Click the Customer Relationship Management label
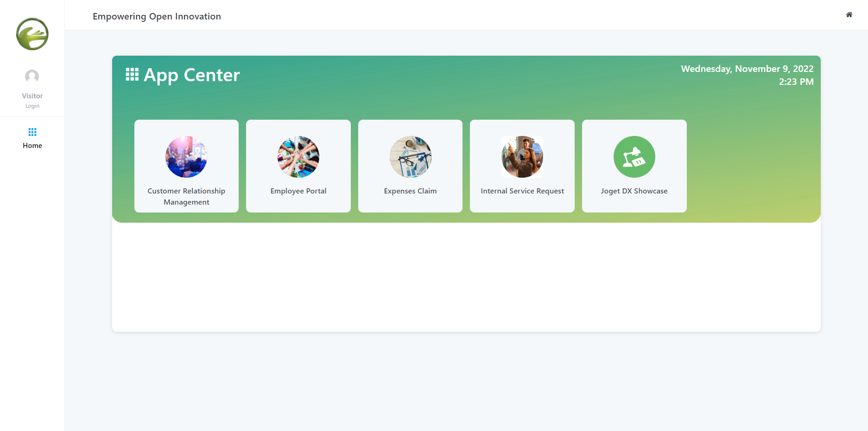Screen dimensions: 868x431 tap(186, 196)
